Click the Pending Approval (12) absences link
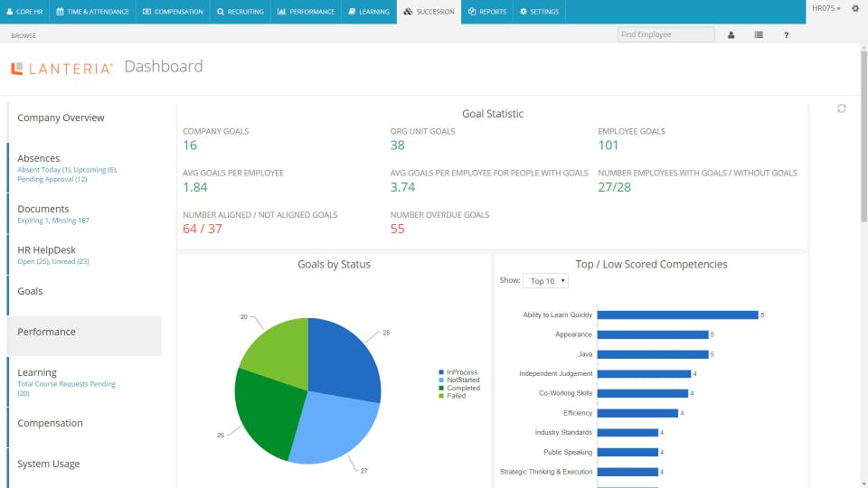The image size is (868, 488). [52, 179]
